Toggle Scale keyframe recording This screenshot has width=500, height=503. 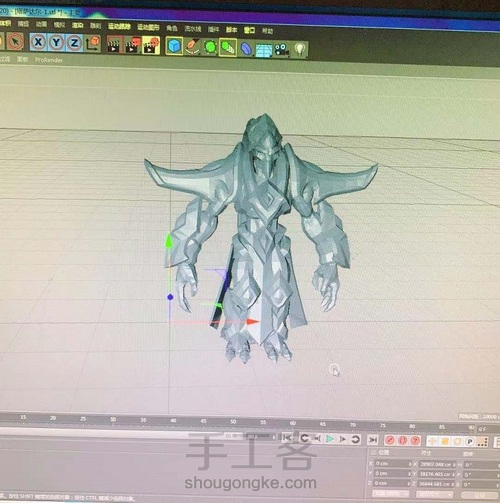(445, 442)
